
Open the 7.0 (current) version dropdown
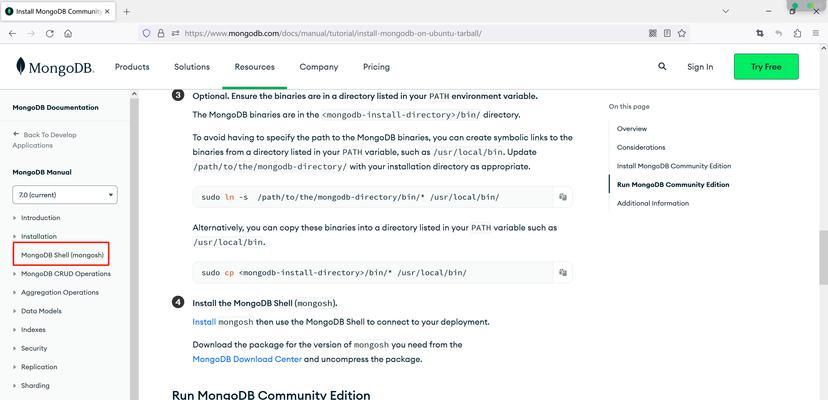click(65, 194)
